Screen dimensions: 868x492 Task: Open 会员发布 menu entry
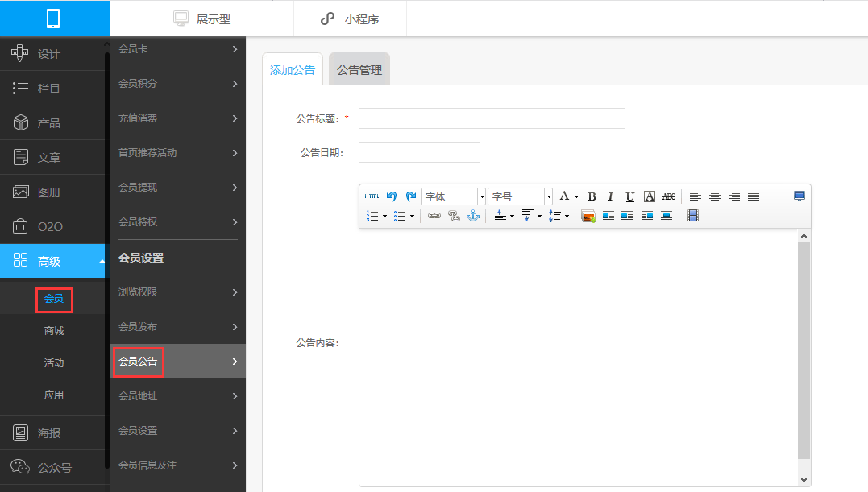[x=177, y=327]
